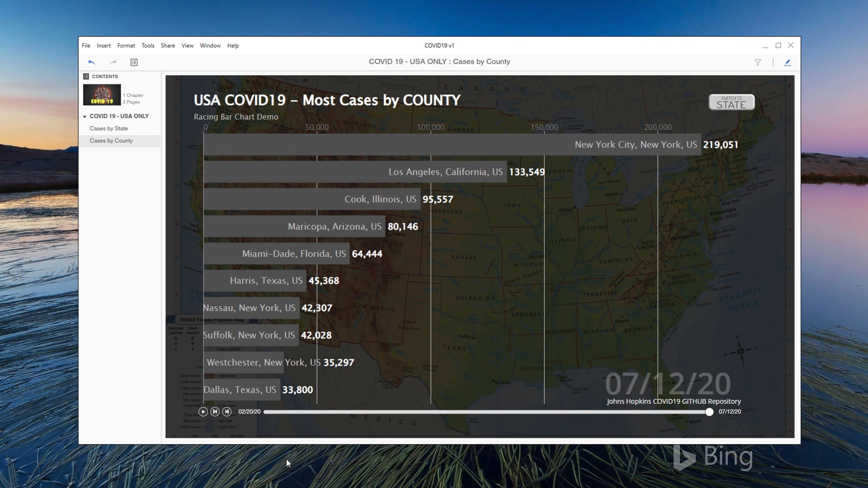868x488 pixels.
Task: Click the Switch to State button
Action: 731,102
